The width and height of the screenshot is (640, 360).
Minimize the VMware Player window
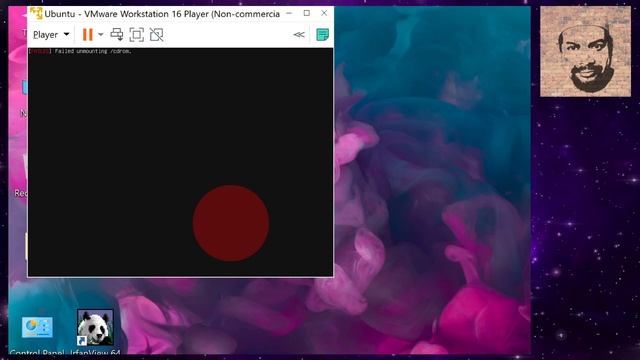[x=289, y=13]
